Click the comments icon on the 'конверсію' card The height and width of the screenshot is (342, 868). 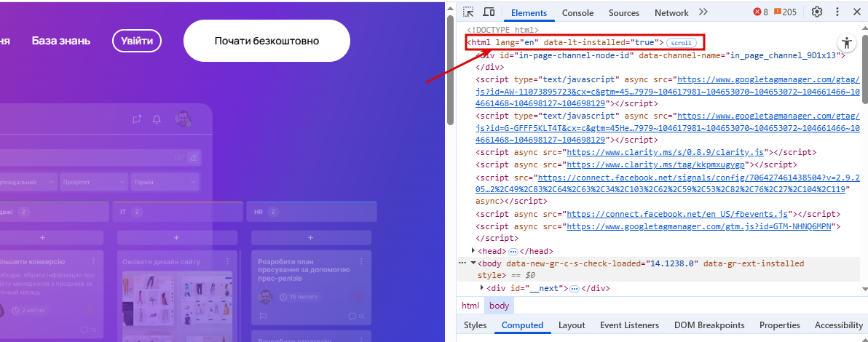[84, 330]
